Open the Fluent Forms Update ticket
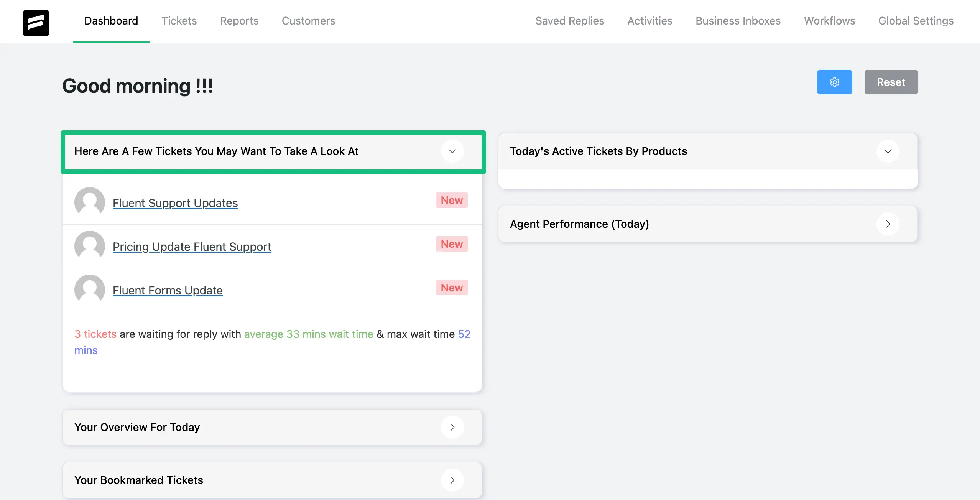The height and width of the screenshot is (500, 980). [168, 290]
